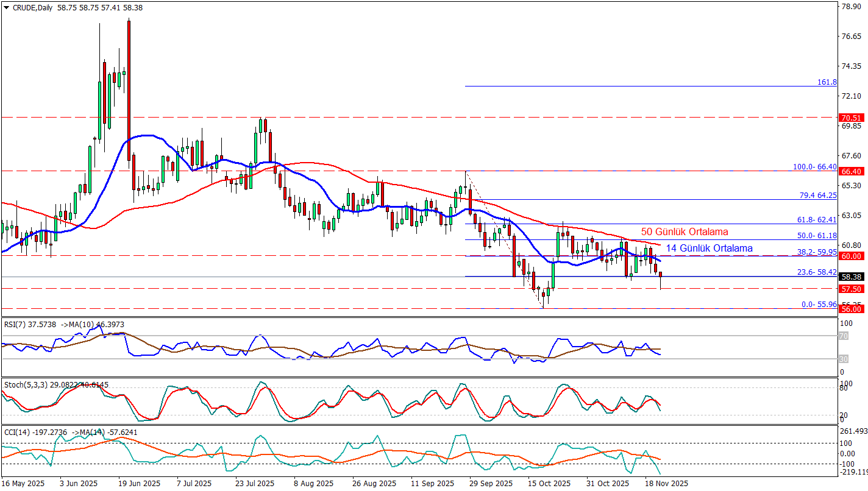Screen dimensions: 868x491
Task: Select the 61.8- 62.41 Fibonacci label
Action: point(817,219)
